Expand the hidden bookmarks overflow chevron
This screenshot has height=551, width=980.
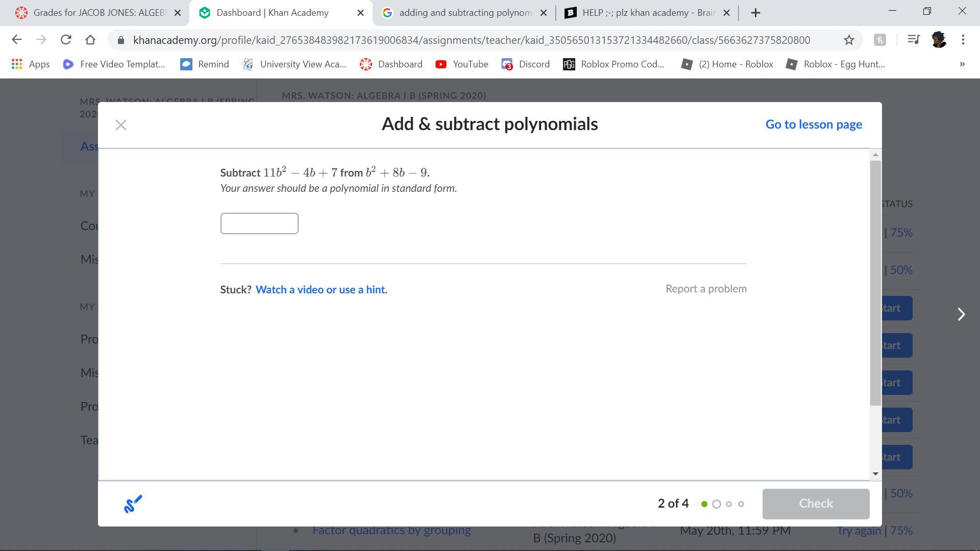coord(962,64)
